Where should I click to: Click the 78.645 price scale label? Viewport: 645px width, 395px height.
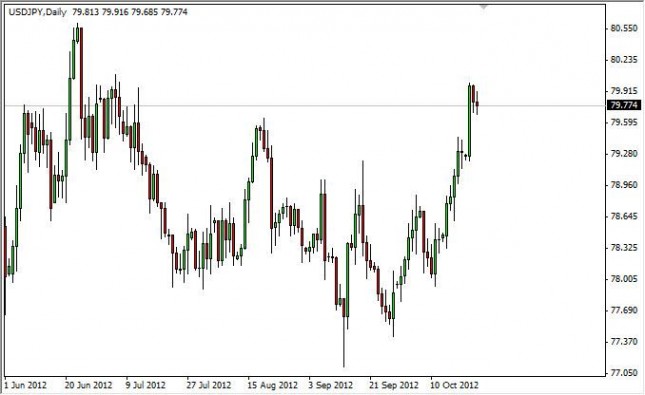[624, 216]
